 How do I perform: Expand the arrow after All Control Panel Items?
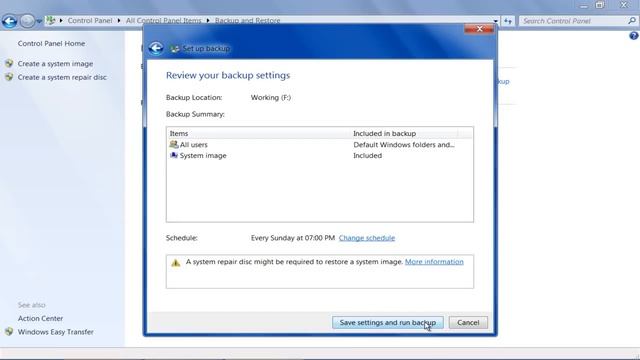208,20
